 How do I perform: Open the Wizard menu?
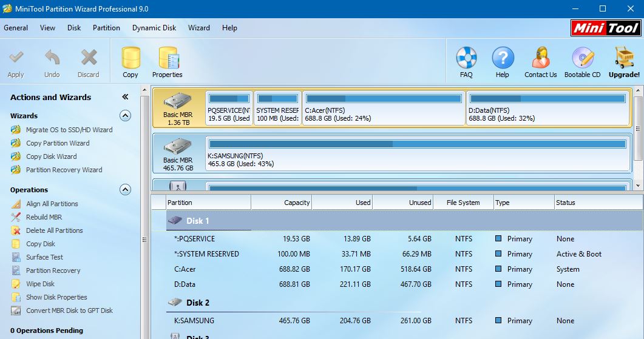(x=199, y=28)
